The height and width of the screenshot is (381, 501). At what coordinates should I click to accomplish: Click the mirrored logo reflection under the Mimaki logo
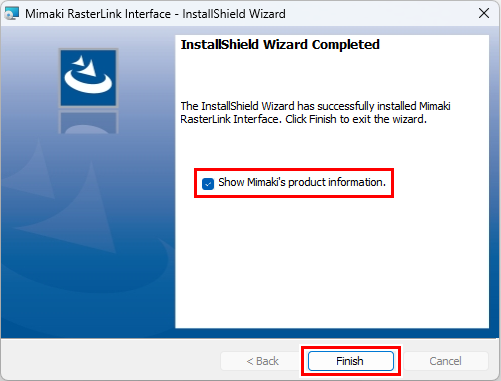pyautogui.click(x=88, y=122)
